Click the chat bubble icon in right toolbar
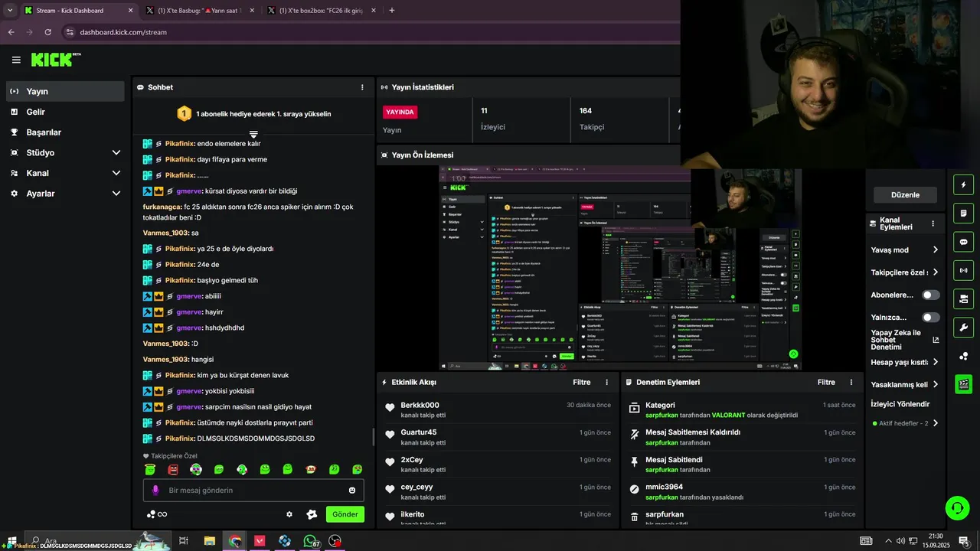Image resolution: width=980 pixels, height=551 pixels. (x=963, y=242)
